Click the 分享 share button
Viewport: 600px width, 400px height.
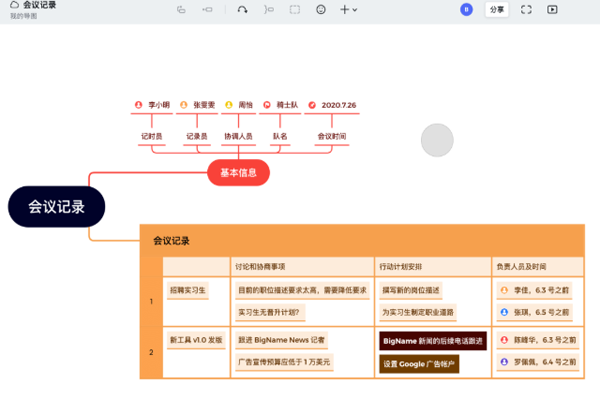click(x=496, y=9)
